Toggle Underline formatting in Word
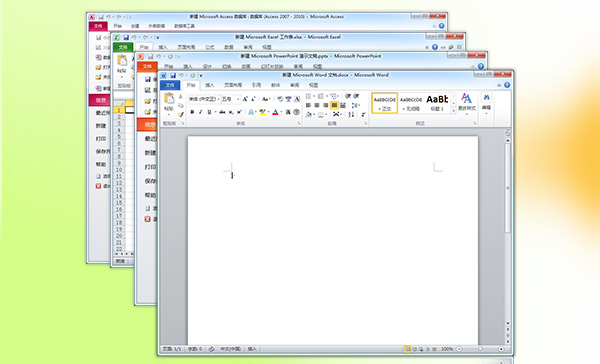The height and width of the screenshot is (364, 600). pyautogui.click(x=209, y=112)
